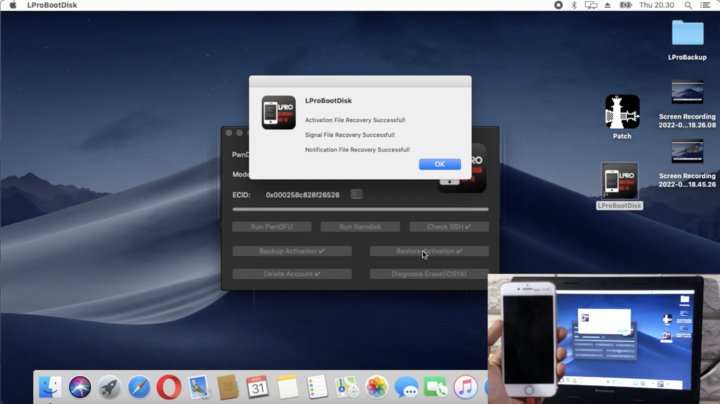The image size is (720, 404).
Task: Click the LProBootDisk icon in the dialog
Action: (279, 112)
